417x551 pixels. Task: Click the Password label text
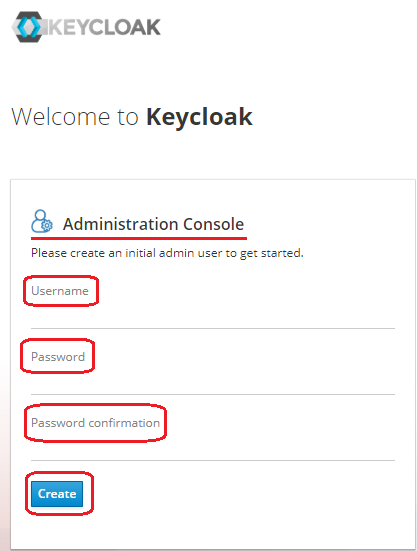pos(58,357)
